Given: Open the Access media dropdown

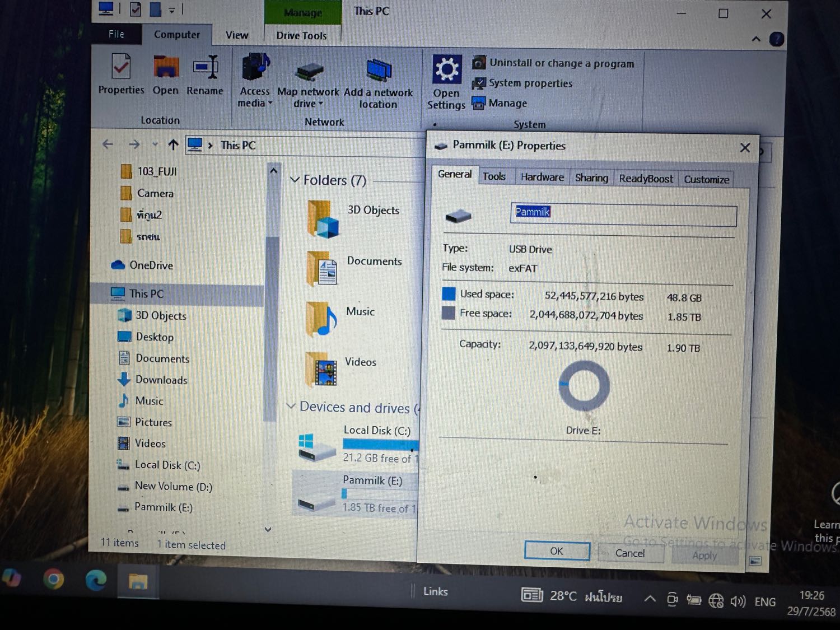Looking at the screenshot, I should point(255,81).
